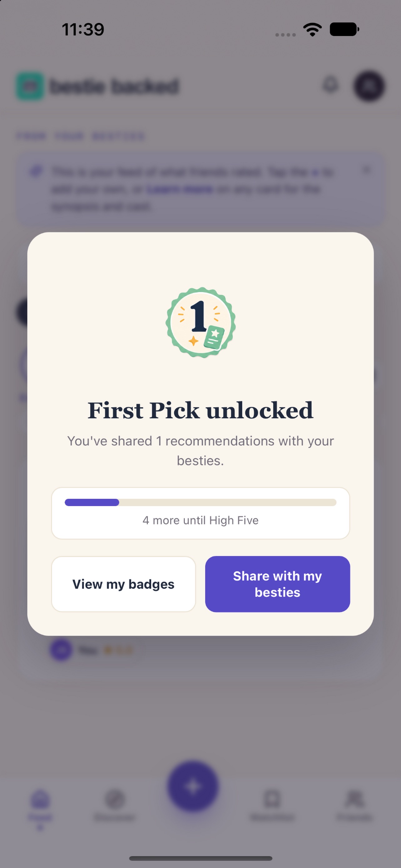Click View my badges button
Viewport: 401px width, 868px height.
click(x=124, y=584)
